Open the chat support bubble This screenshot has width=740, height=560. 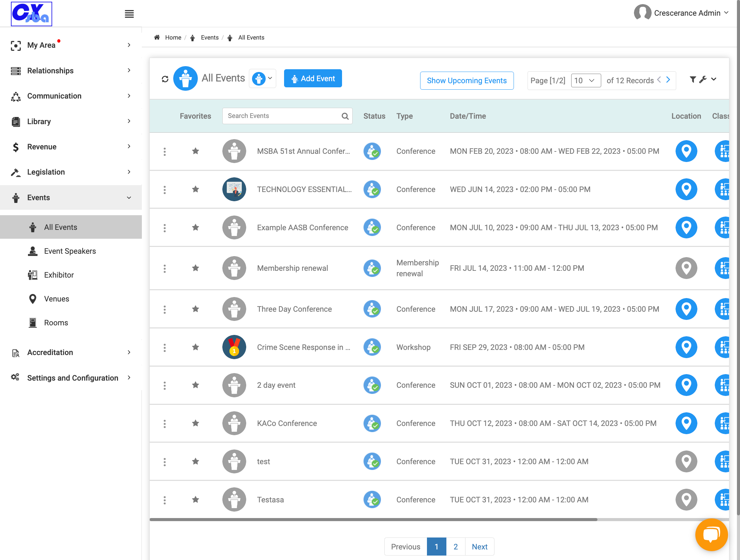click(x=711, y=535)
